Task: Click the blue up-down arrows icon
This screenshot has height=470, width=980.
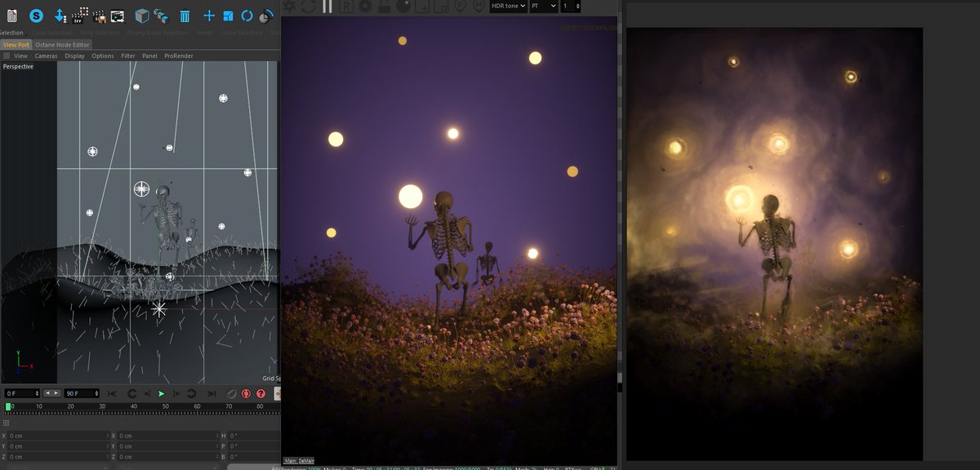Action: 60,15
